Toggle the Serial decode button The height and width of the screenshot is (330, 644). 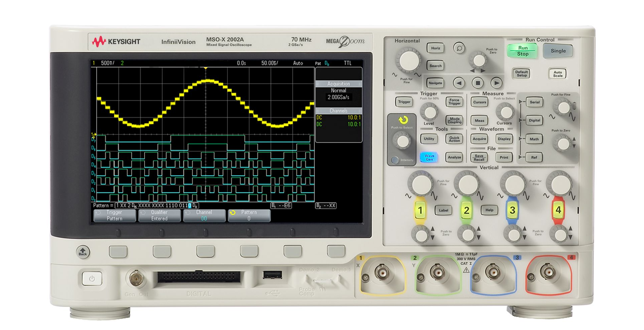click(x=534, y=102)
